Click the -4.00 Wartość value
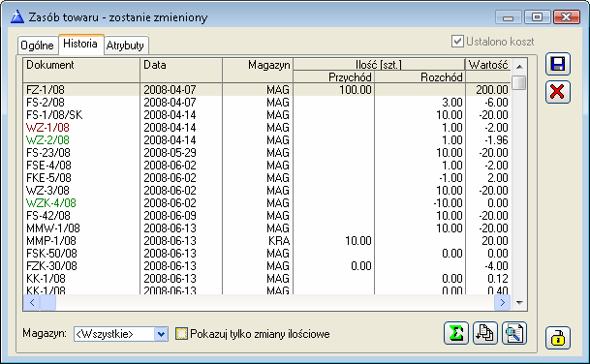Image resolution: width=590 pixels, height=364 pixels. pos(496,266)
